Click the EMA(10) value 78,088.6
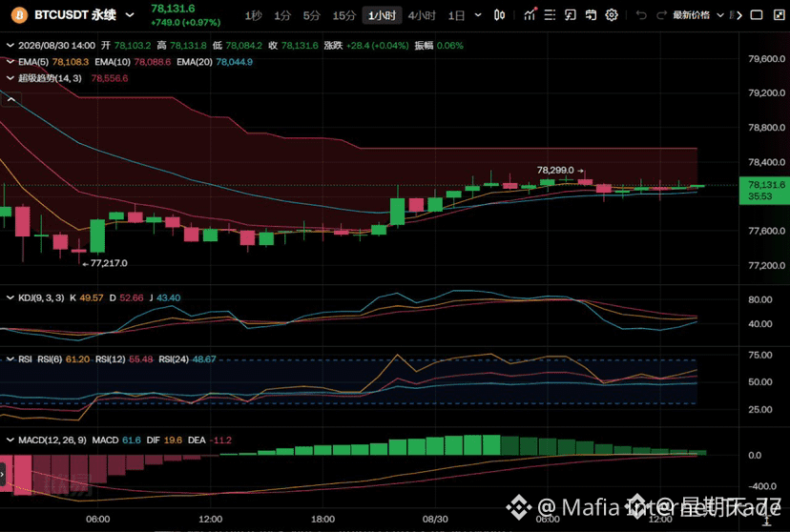 [152, 62]
